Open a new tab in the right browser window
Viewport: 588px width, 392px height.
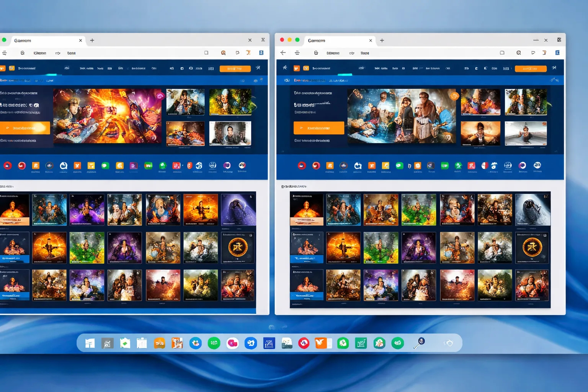pyautogui.click(x=382, y=40)
